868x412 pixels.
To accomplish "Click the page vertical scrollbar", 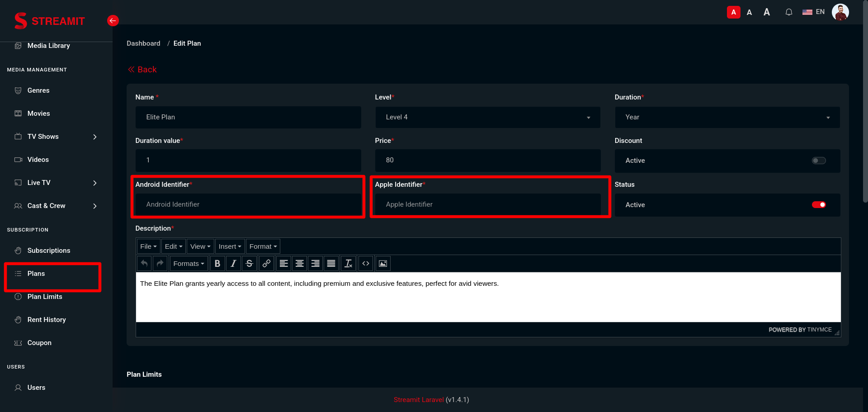I will (865, 102).
